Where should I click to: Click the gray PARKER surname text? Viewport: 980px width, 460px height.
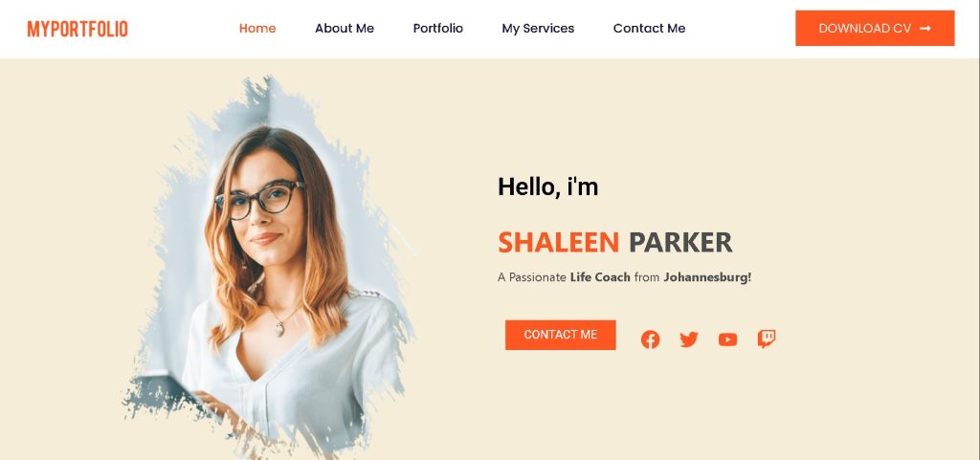click(680, 242)
